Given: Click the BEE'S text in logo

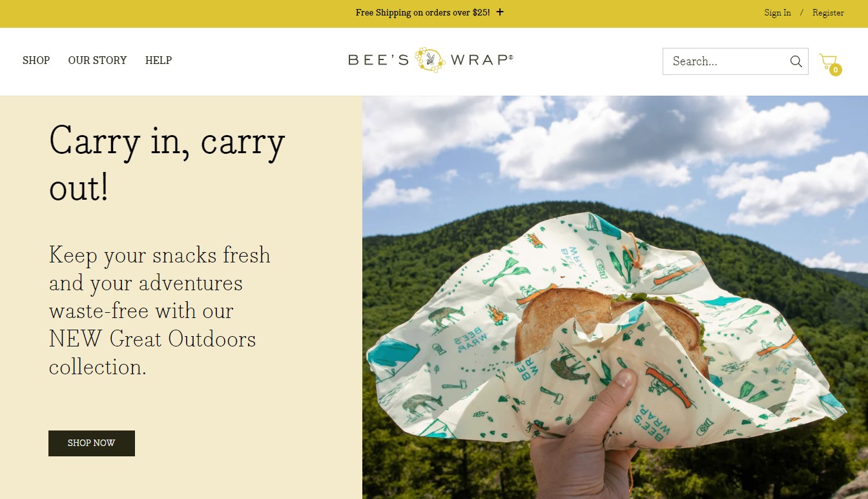Looking at the screenshot, I should tap(378, 60).
